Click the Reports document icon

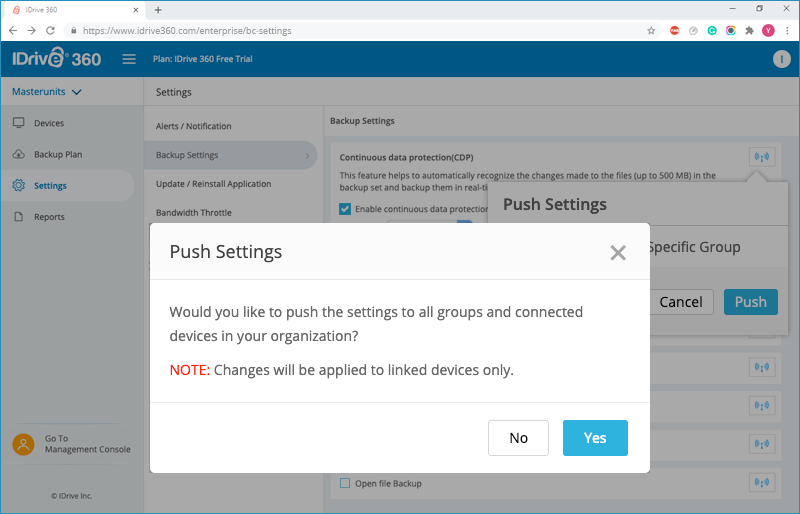(x=19, y=216)
